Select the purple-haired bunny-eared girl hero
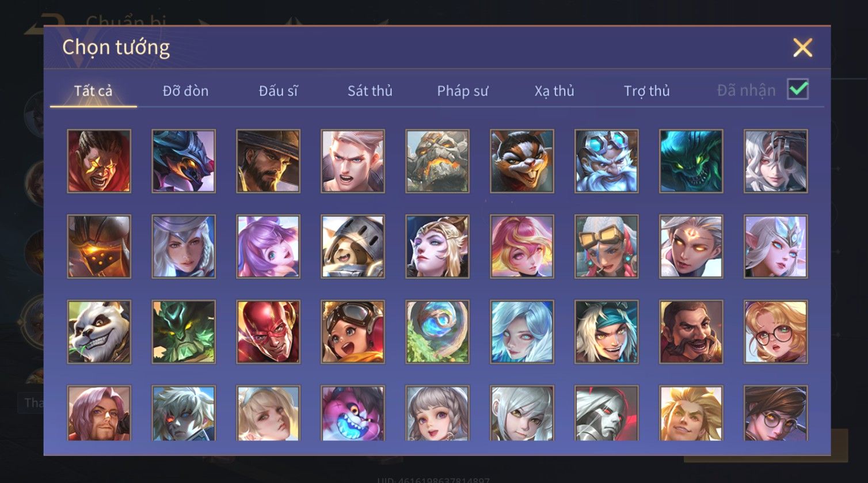The height and width of the screenshot is (483, 868). (x=268, y=246)
